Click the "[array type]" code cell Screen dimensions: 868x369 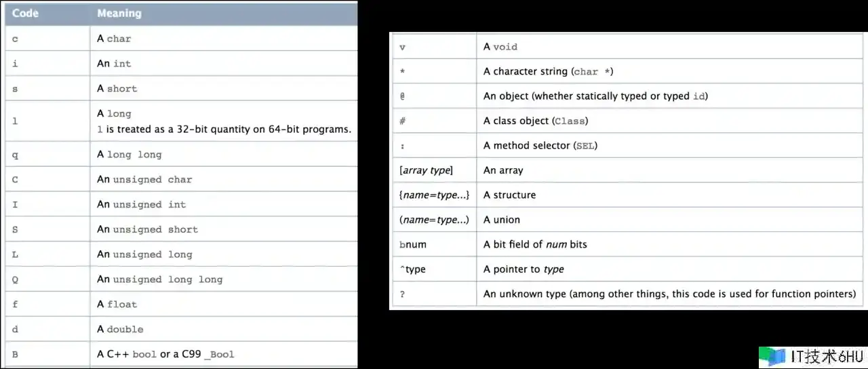[427, 170]
